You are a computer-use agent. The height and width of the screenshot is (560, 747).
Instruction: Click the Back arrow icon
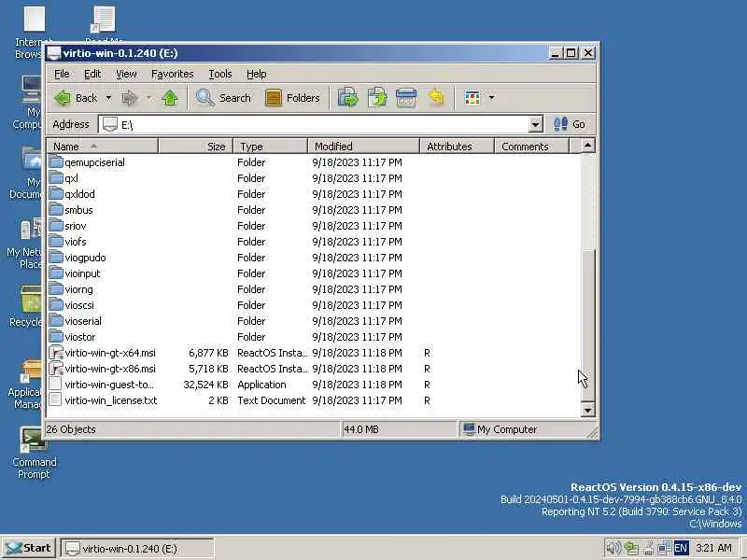point(63,98)
